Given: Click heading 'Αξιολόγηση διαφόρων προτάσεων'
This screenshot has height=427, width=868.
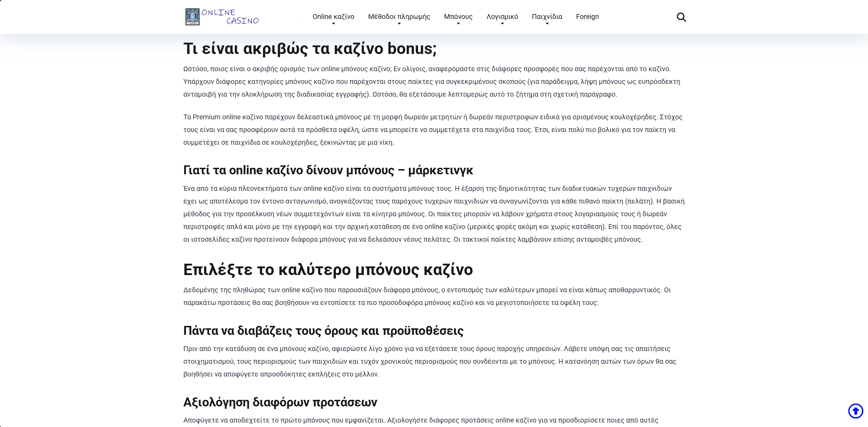Looking at the screenshot, I should 280,402.
